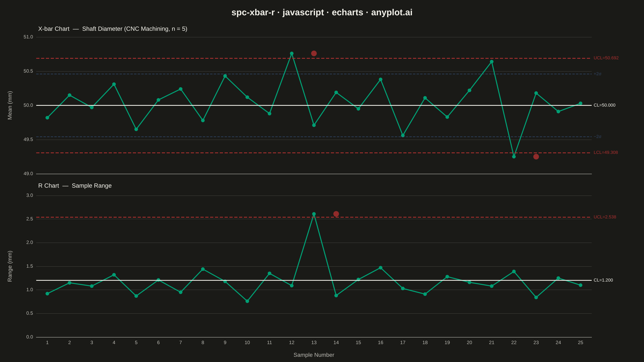Click the R Chart Sample Range subtitle
Viewport: 644px width, 362px height.
click(x=75, y=186)
